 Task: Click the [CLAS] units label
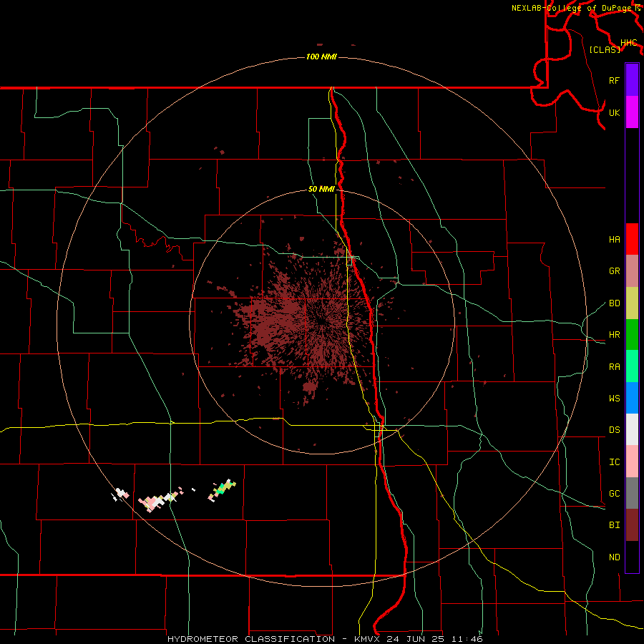click(605, 50)
